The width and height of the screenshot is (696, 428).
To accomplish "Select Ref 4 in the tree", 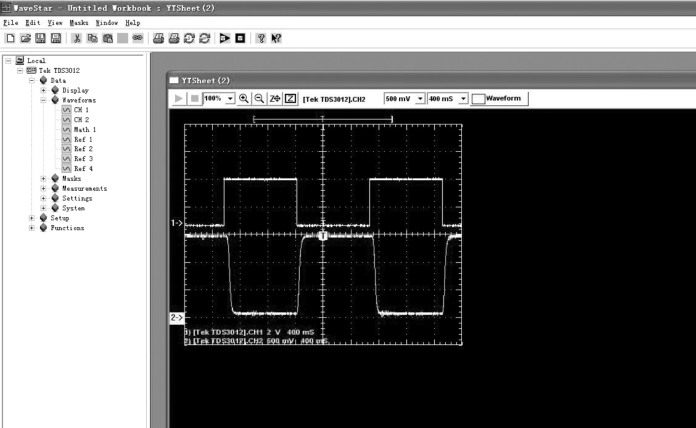I will coord(83,168).
